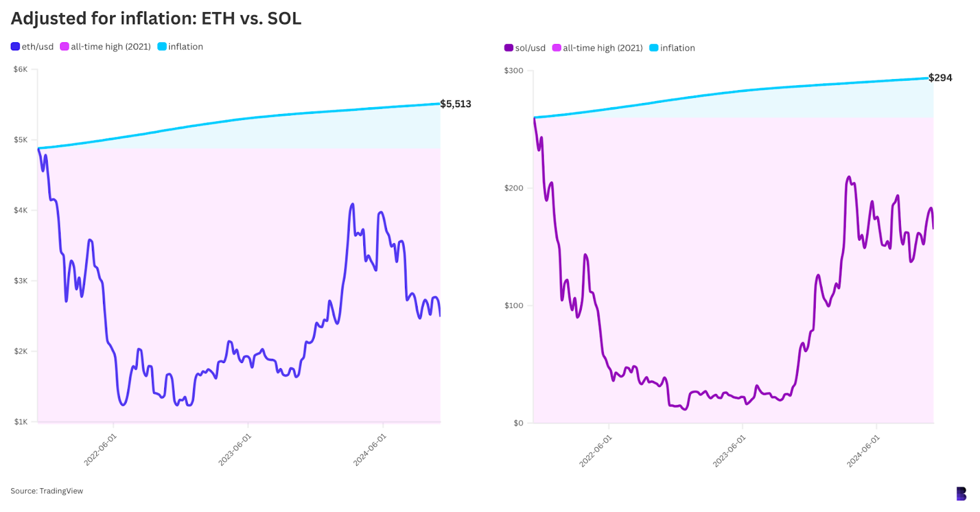Click the $5,513 inflation end label
The width and height of the screenshot is (980, 512).
(456, 104)
